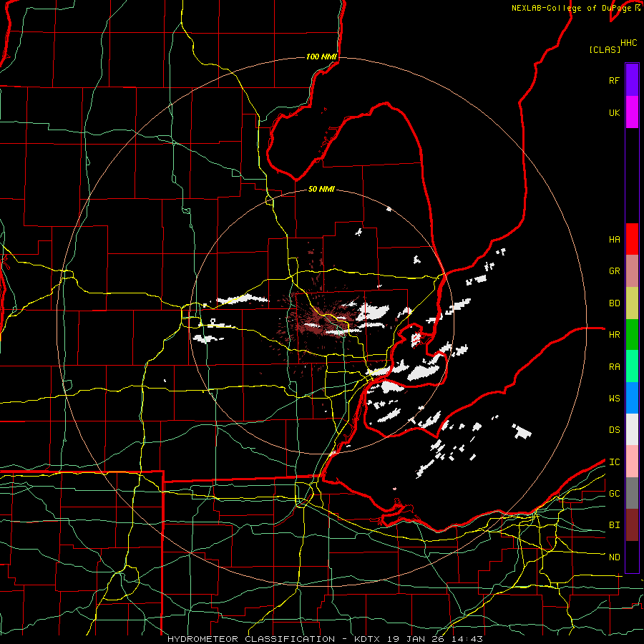Screen dimensions: 644x644
Task: Select the IC pink legend swatch
Action: coord(632,462)
